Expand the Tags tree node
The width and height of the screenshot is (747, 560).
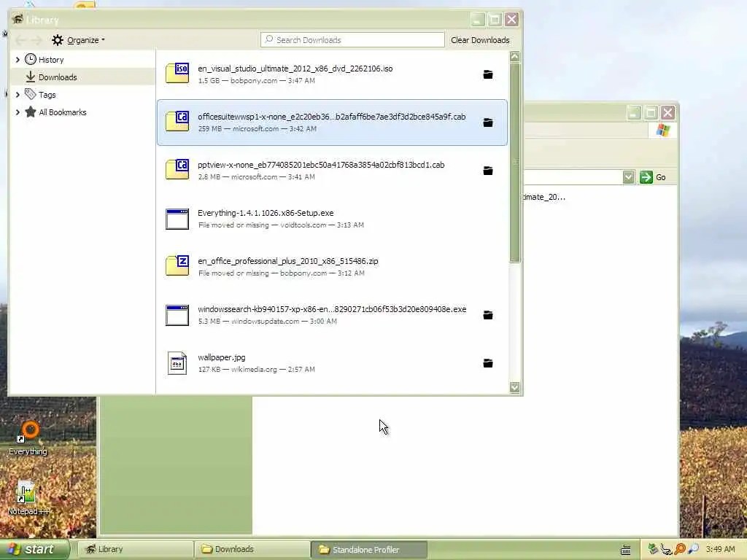pyautogui.click(x=18, y=95)
